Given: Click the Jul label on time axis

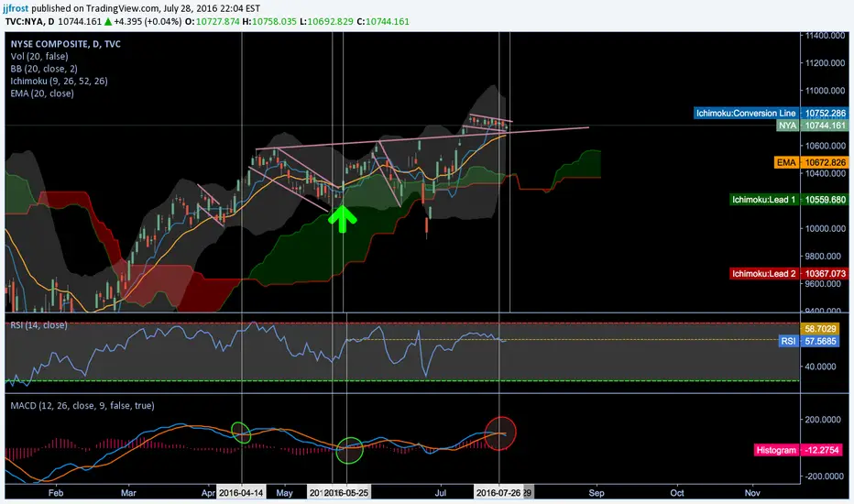Looking at the screenshot, I should click(x=440, y=493).
